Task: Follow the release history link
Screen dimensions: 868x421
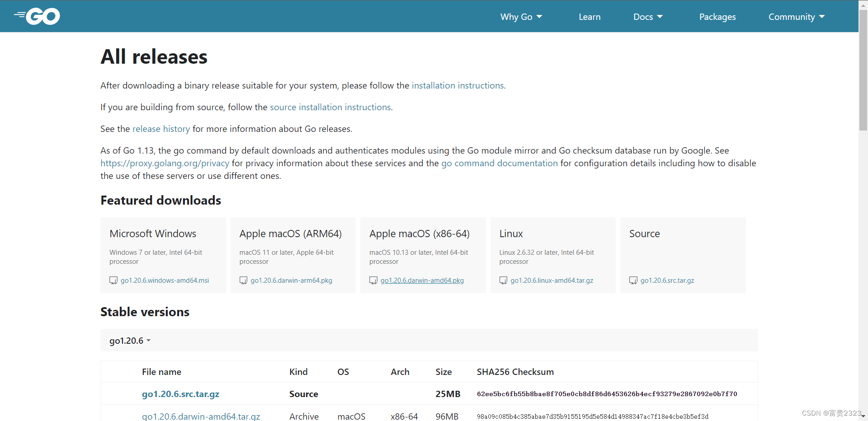Action: point(161,129)
